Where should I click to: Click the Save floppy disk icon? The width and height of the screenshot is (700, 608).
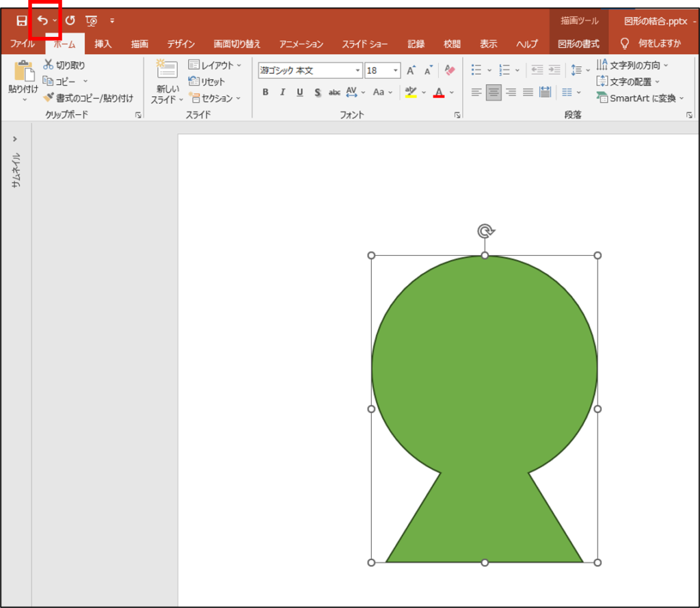tap(22, 21)
